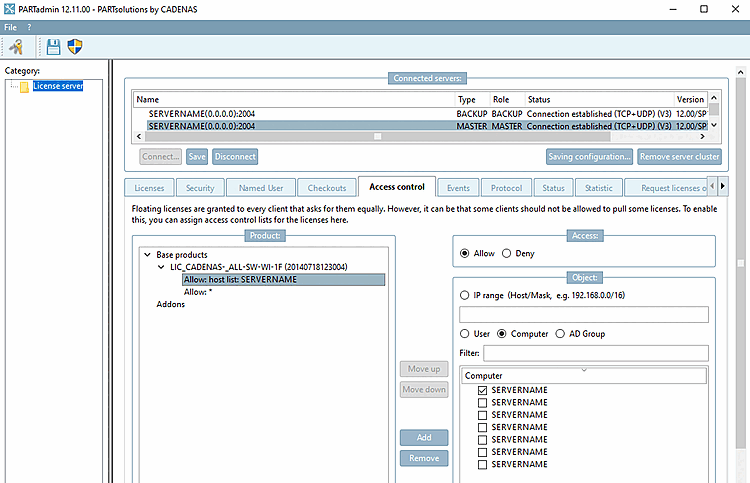
Task: Sort servers by Name column
Action: click(x=294, y=99)
